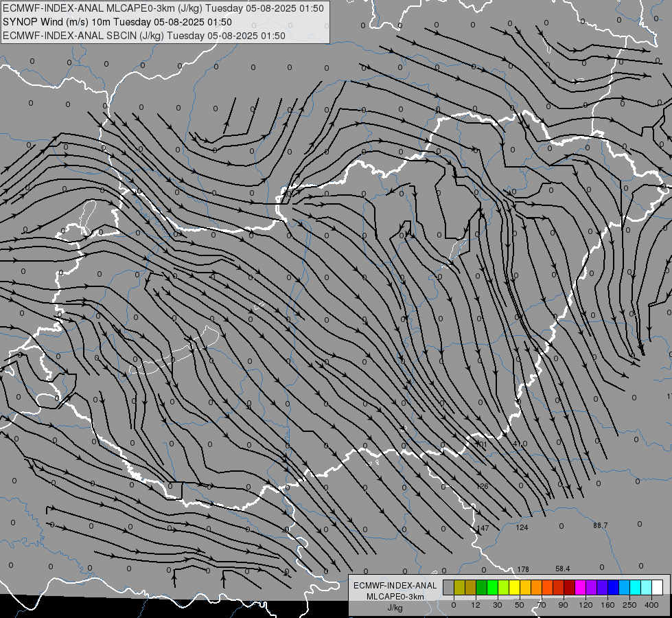Click the map value 147
The height and width of the screenshot is (618, 672).
483,528
